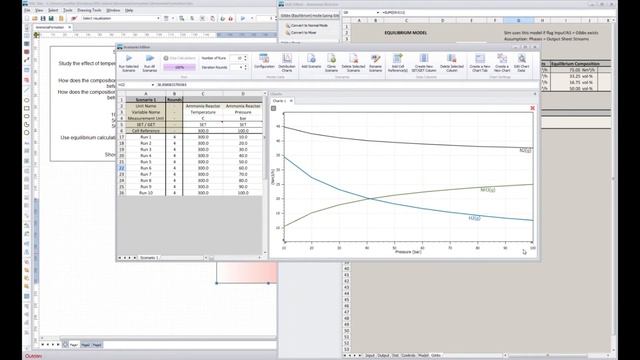640x360 pixels.
Task: Select the Input sheet tab in Unit Editor
Action: click(370, 356)
